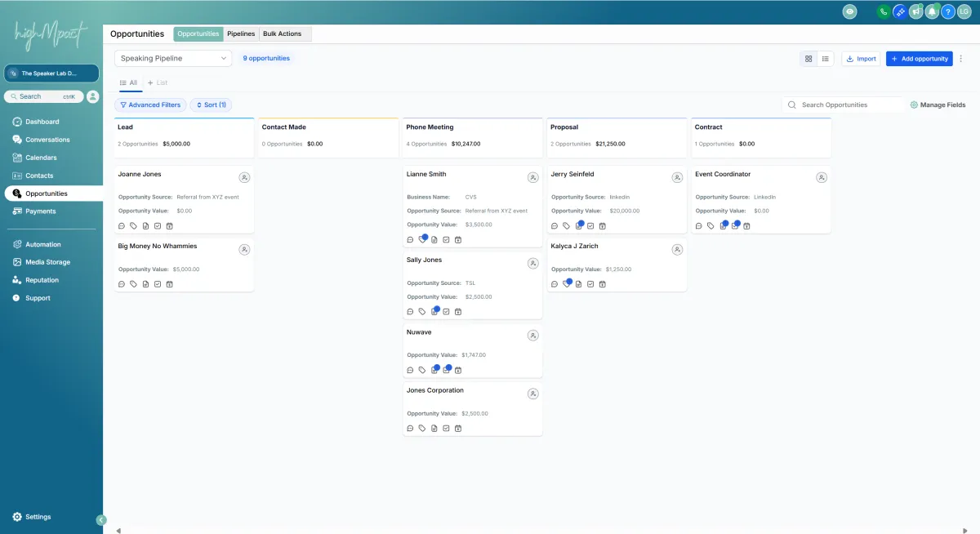
Task: Expand The Speaker Lab account switcher
Action: (x=51, y=73)
